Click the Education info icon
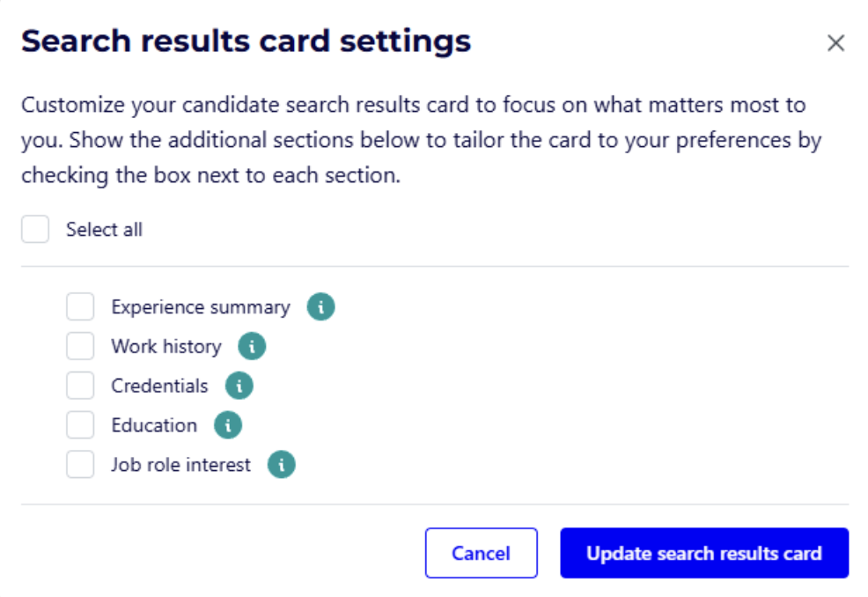The height and width of the screenshot is (597, 868). point(228,425)
